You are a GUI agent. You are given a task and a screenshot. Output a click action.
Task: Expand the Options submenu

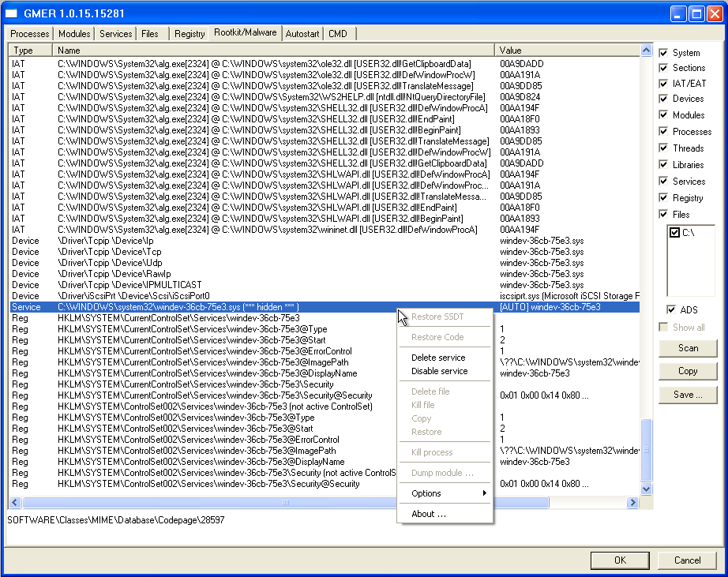(x=445, y=493)
